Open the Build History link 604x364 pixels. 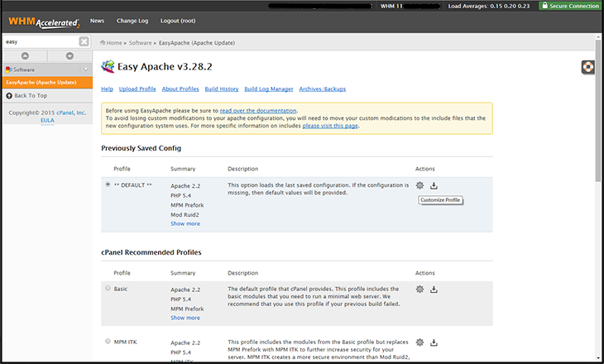pyautogui.click(x=222, y=89)
